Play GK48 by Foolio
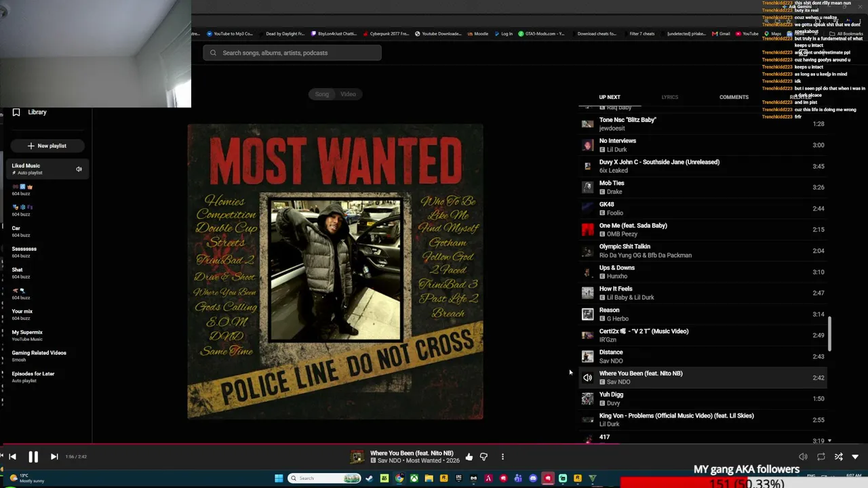Screen dimensions: 868x488 [703, 208]
